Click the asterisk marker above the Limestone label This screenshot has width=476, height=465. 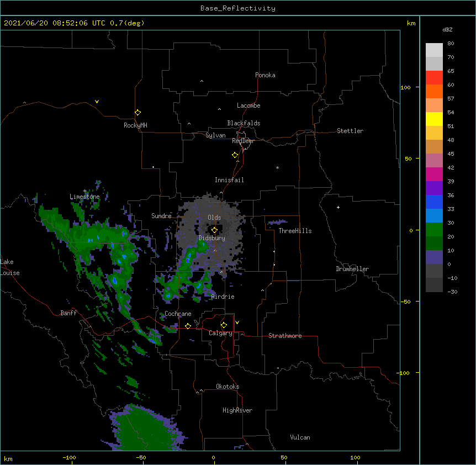(x=85, y=191)
